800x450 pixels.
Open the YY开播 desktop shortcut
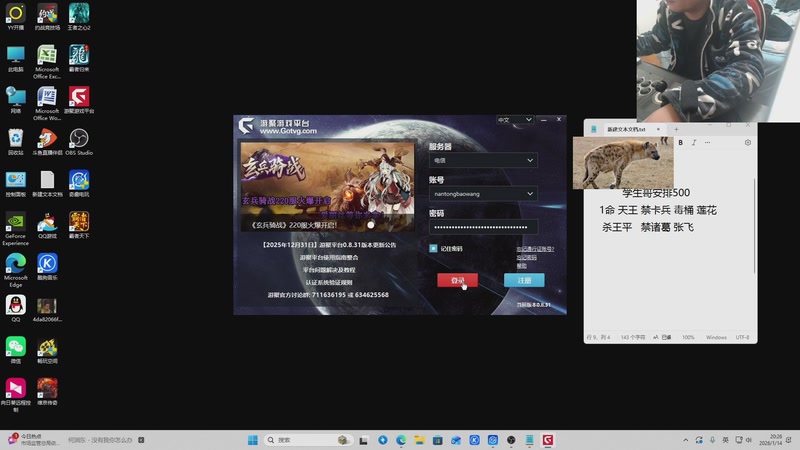(16, 17)
